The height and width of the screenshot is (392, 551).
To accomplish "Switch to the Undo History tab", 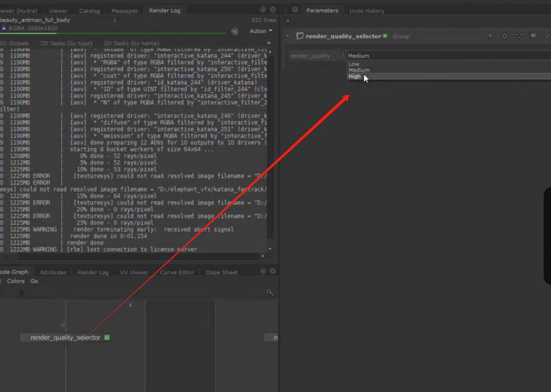I will coord(366,11).
